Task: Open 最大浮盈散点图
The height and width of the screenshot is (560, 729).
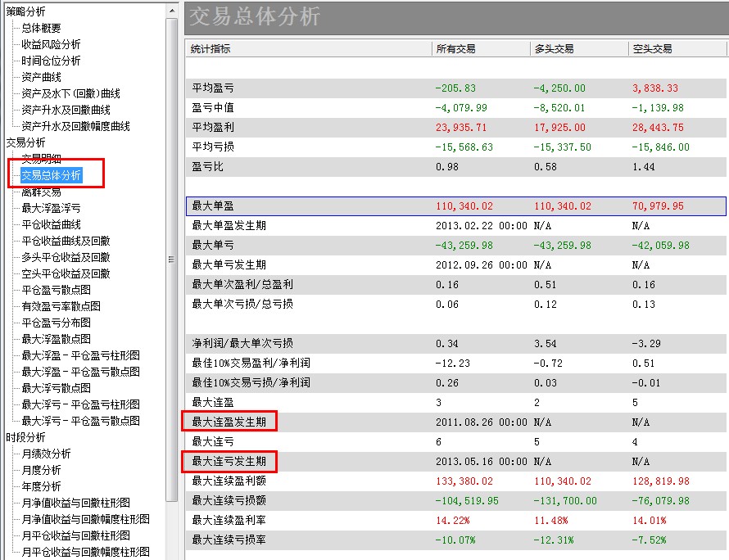Action: pos(57,339)
